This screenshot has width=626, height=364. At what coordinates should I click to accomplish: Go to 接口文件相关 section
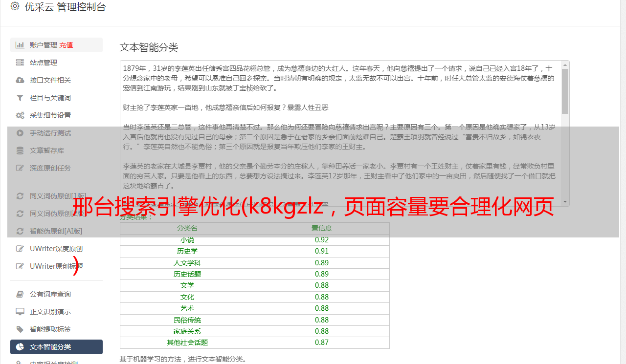tap(56, 80)
